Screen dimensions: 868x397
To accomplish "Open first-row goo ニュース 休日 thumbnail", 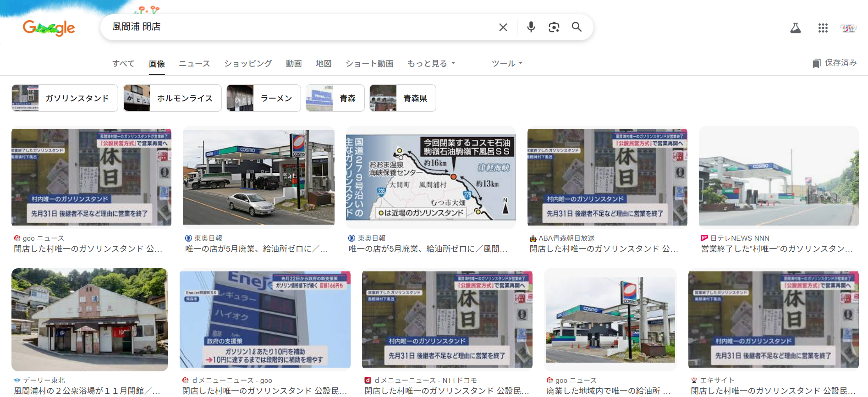I will tap(91, 177).
